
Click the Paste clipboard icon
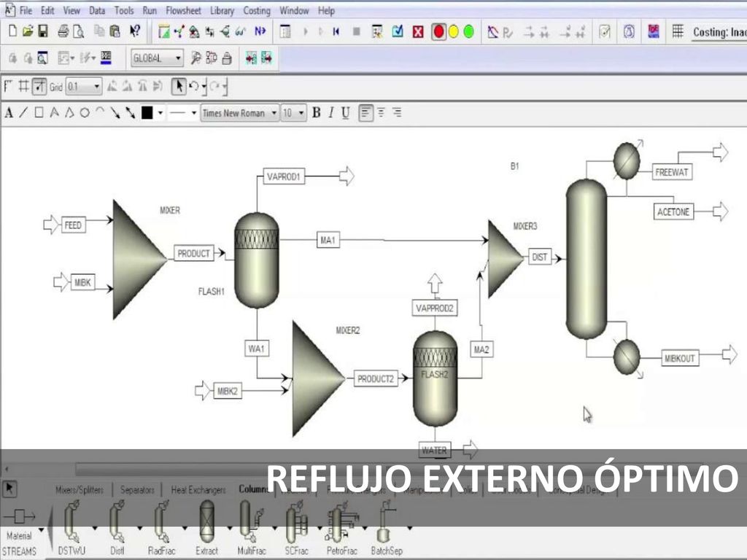115,31
